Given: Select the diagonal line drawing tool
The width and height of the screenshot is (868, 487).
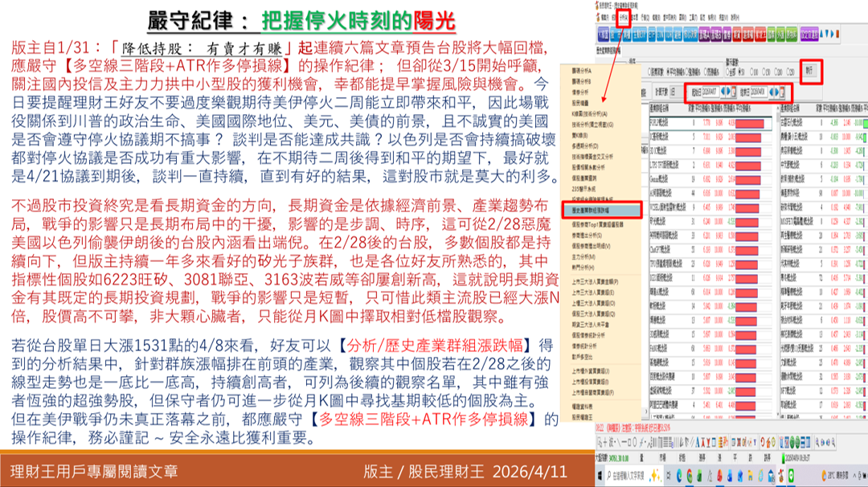Looking at the screenshot, I should click(x=619, y=443).
